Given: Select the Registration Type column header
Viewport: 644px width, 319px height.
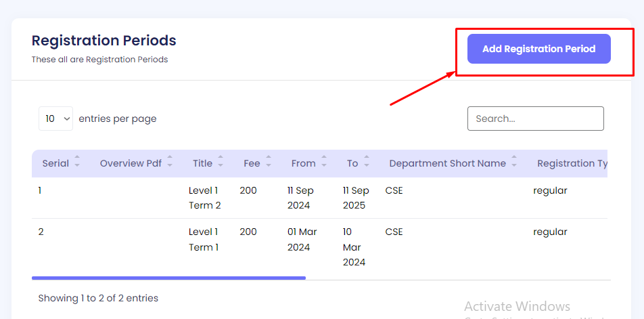Looking at the screenshot, I should click(571, 163).
